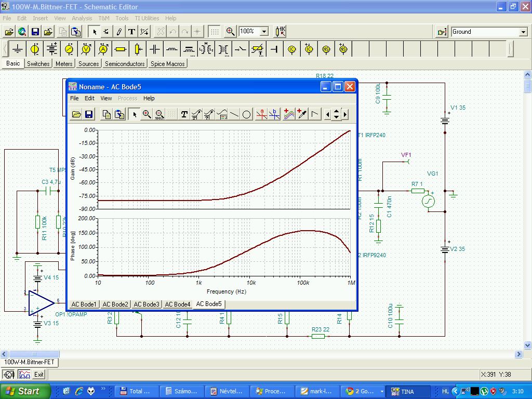Screen dimensions: 532x399
Task: Click the right arrow in Bode toolbar
Action: pyautogui.click(x=345, y=114)
